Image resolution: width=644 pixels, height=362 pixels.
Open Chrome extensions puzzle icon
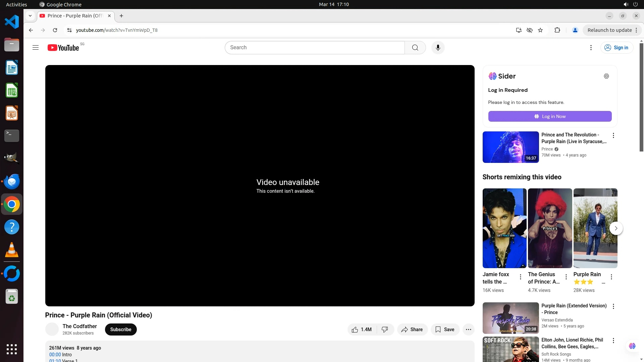[557, 30]
